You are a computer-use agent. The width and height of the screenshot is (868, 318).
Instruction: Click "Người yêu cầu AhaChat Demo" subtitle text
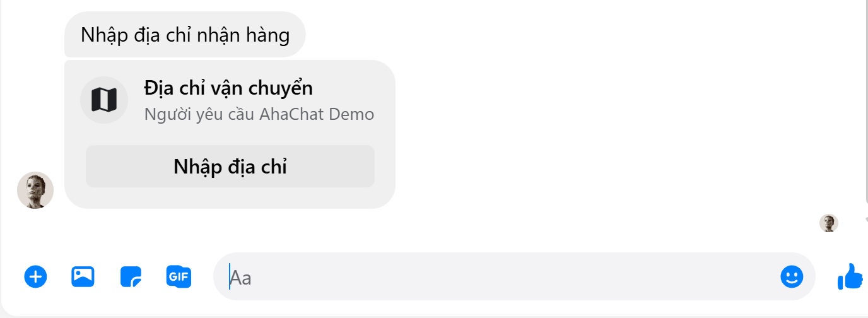(259, 114)
